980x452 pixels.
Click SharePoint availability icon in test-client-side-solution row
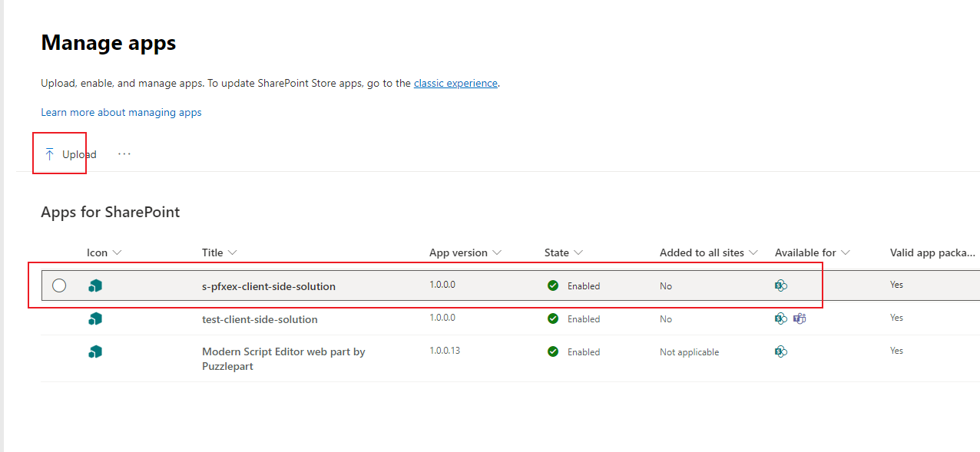(x=781, y=318)
